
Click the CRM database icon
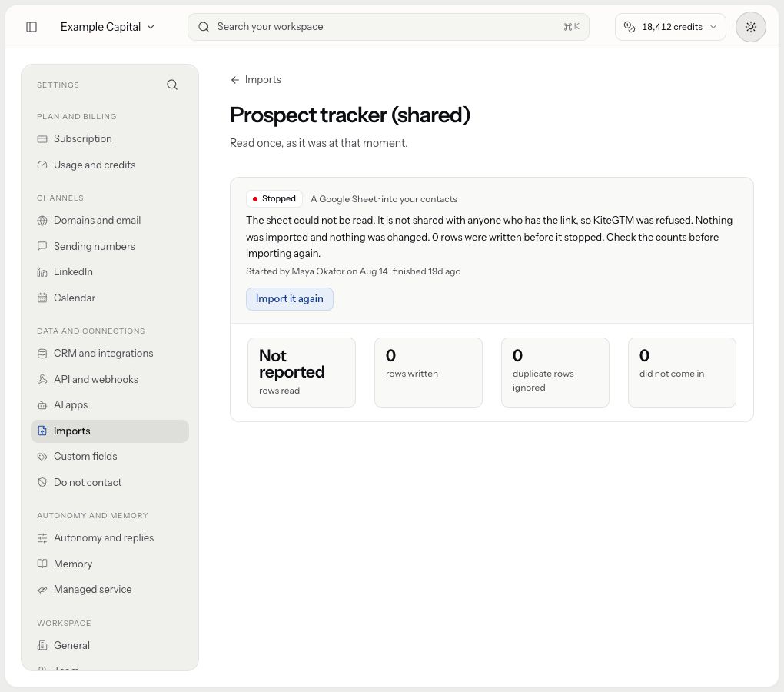tap(42, 354)
